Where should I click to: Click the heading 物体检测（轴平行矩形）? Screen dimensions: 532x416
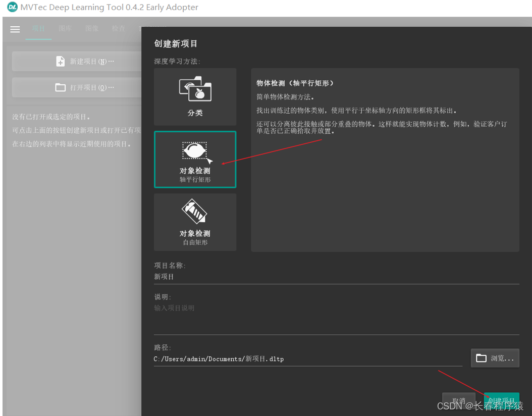click(295, 83)
